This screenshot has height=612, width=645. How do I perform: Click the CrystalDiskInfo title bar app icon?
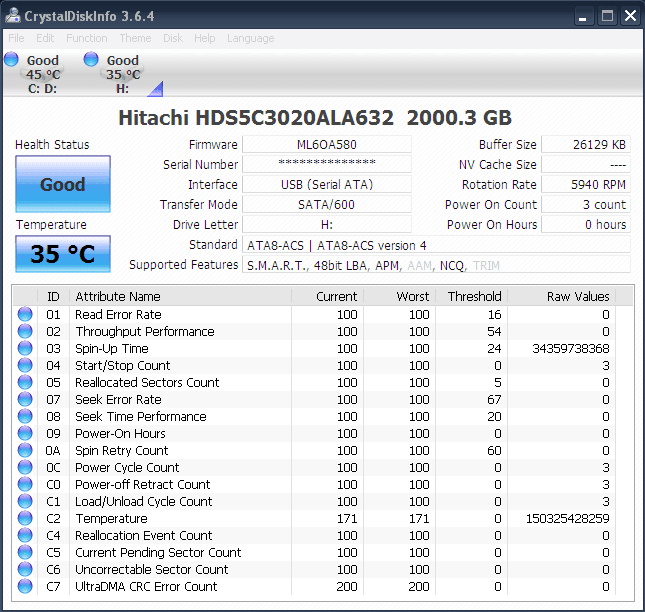pyautogui.click(x=13, y=16)
